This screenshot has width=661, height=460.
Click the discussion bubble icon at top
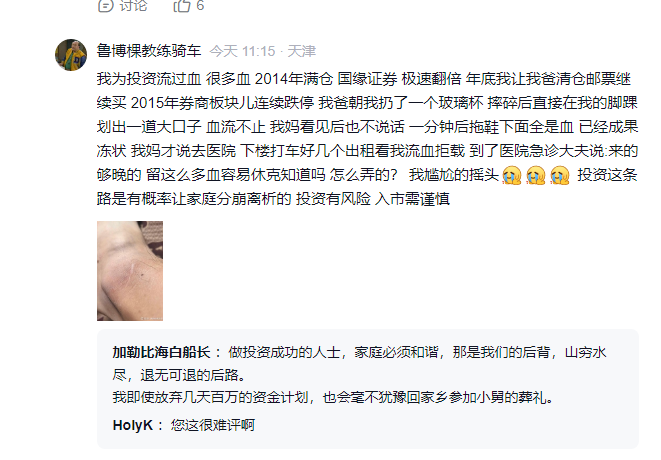(x=105, y=5)
